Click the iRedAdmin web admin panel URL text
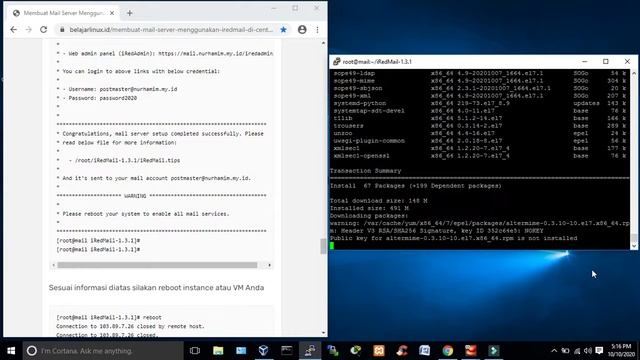Screen dimensions: 640x360 216,53
